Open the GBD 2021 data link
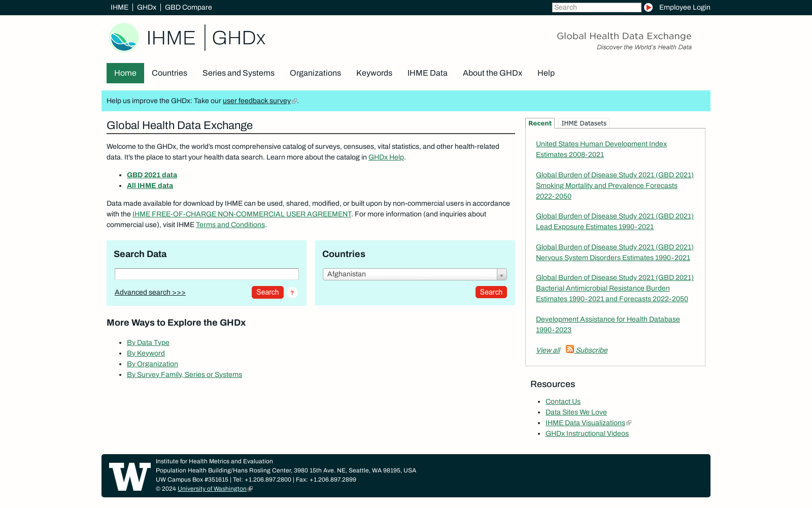The image size is (812, 508). 152,175
